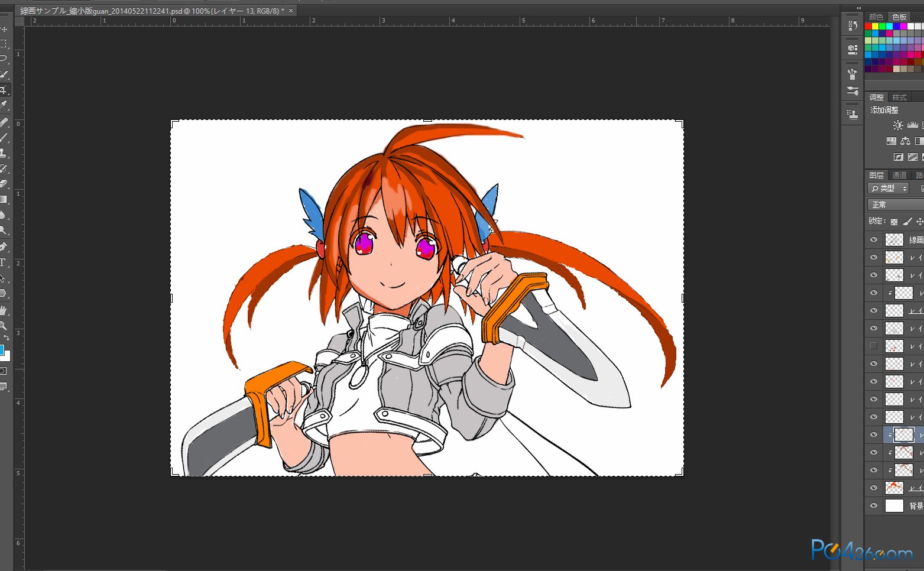Show the hidden layer with empty visibility box
The width and height of the screenshot is (924, 571).
874,346
